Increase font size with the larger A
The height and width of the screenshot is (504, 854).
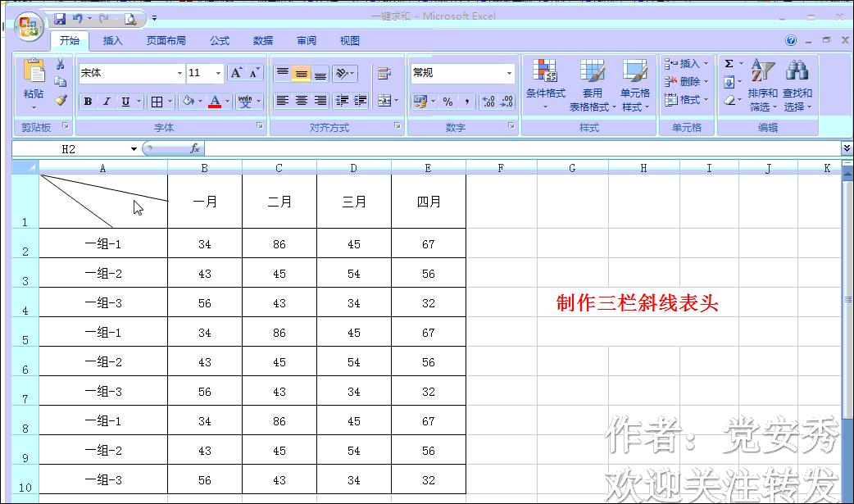pyautogui.click(x=236, y=73)
